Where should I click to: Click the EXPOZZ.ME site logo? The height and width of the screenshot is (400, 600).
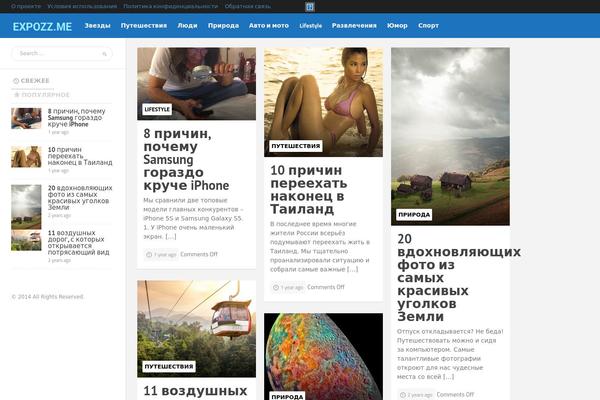click(42, 26)
